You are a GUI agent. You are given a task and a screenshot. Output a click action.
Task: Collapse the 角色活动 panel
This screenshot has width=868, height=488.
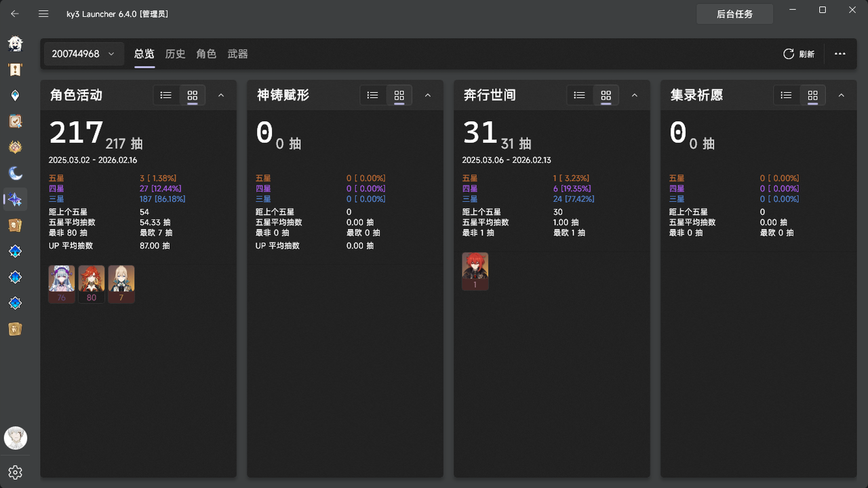tap(221, 95)
